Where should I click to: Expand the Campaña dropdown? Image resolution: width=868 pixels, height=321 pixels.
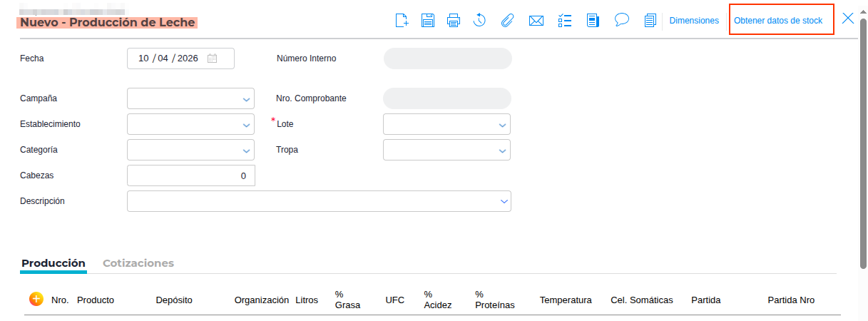(x=246, y=98)
